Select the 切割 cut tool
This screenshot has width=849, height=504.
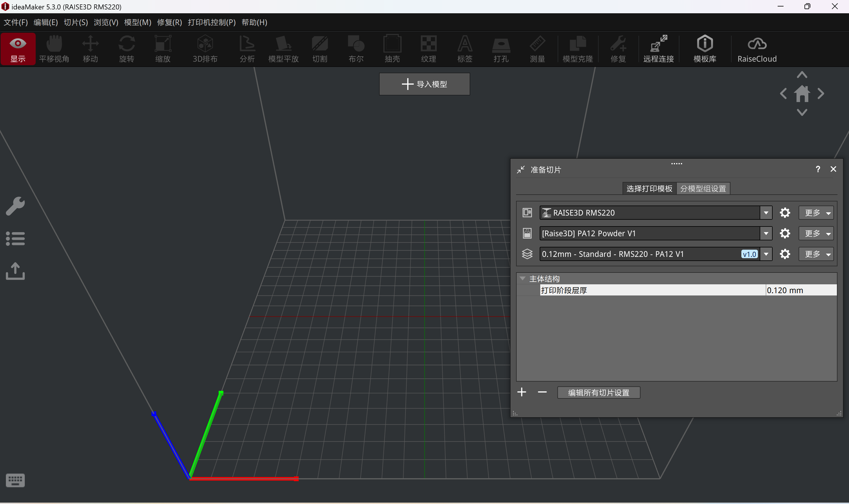320,49
